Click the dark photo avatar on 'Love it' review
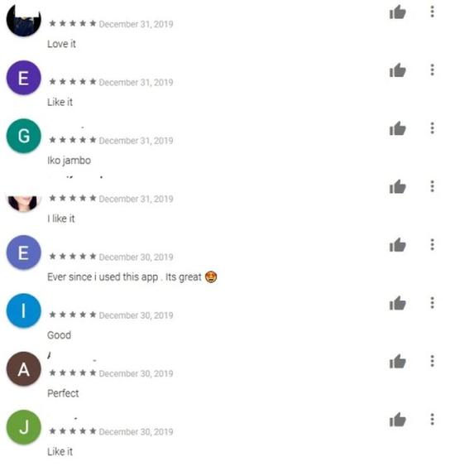Viewport: 455px width, 476px height. tap(24, 20)
